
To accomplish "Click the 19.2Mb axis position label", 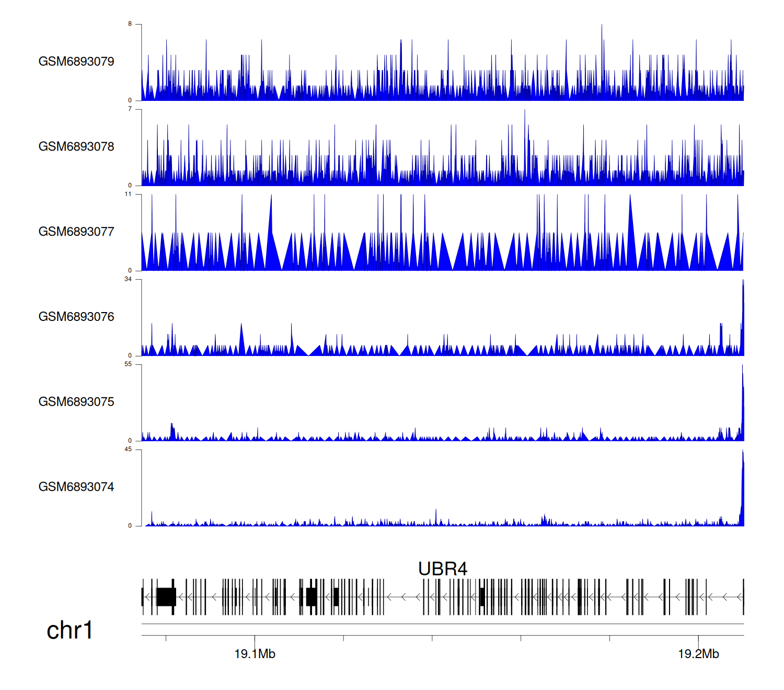I will tap(698, 654).
